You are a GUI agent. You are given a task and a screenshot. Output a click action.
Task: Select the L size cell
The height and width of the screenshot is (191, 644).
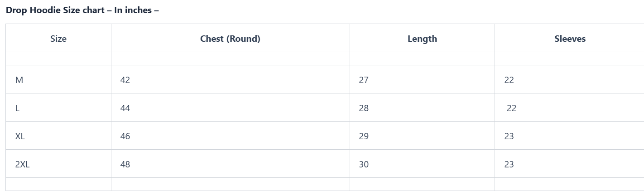tap(17, 108)
